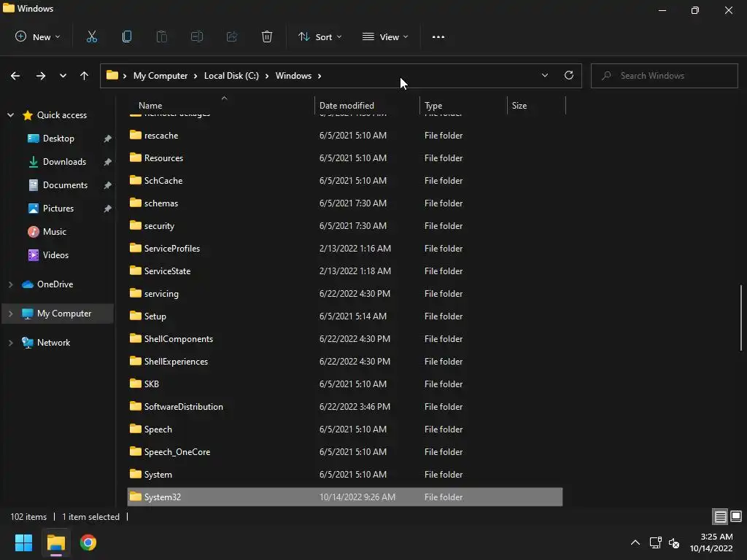
Task: Click File Explorer taskbar icon
Action: 56,542
